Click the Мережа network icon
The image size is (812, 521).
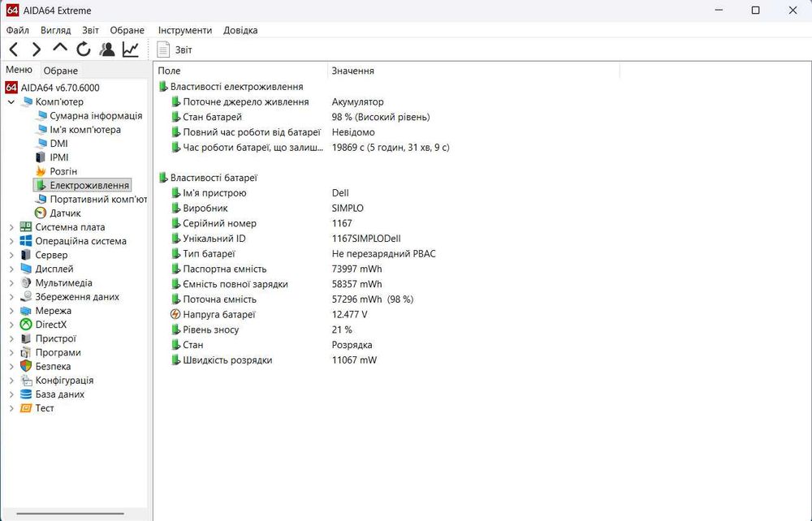26,311
